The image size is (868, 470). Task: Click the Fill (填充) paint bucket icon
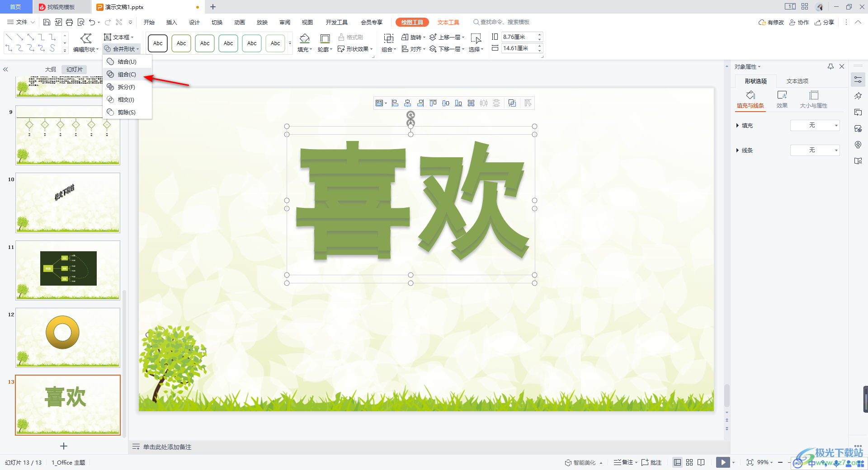[305, 38]
